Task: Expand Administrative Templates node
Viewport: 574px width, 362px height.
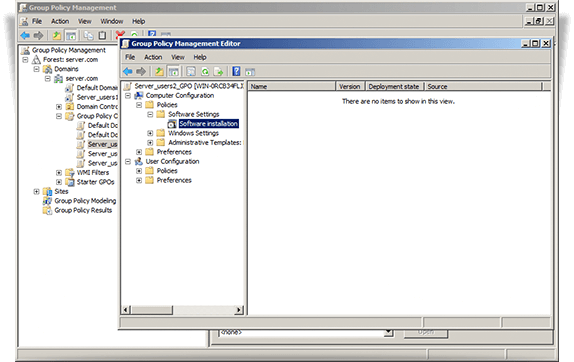Action: point(150,143)
